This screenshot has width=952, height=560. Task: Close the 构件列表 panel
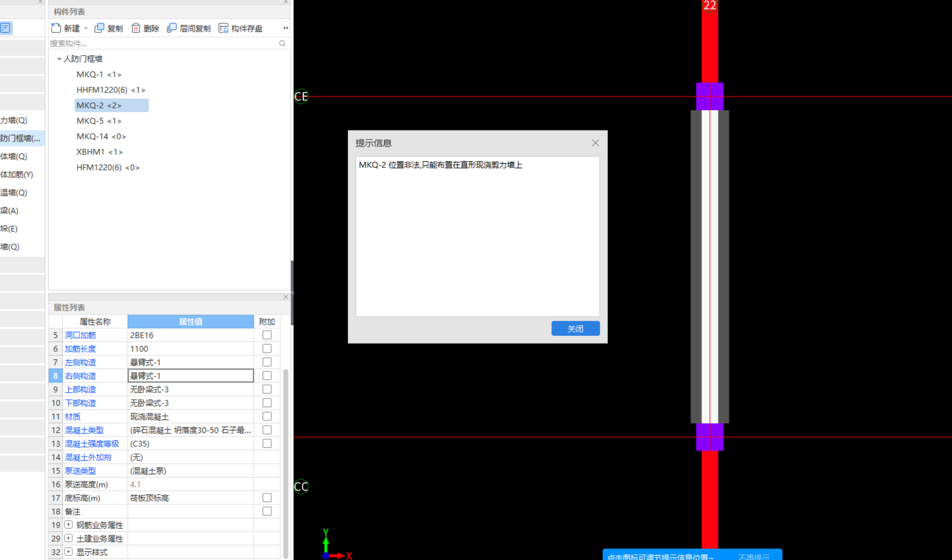click(x=286, y=2)
